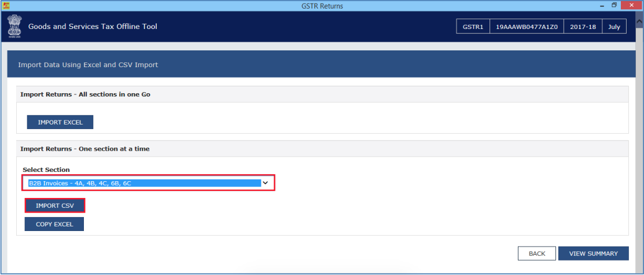644x275 pixels.
Task: Close the GSTR Returns window
Action: [x=632, y=5]
